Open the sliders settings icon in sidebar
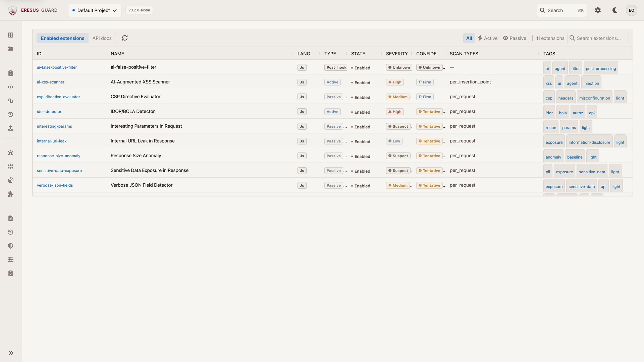 click(11, 260)
